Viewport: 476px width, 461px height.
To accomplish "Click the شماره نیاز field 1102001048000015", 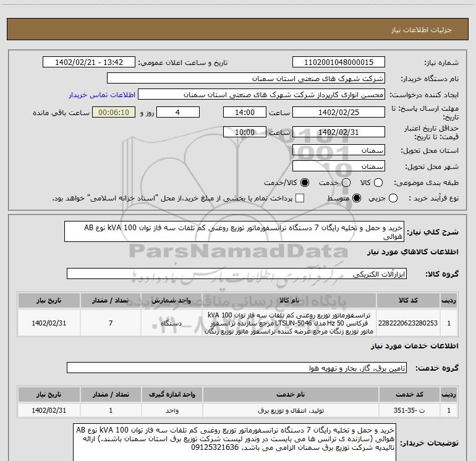I will pos(339,62).
